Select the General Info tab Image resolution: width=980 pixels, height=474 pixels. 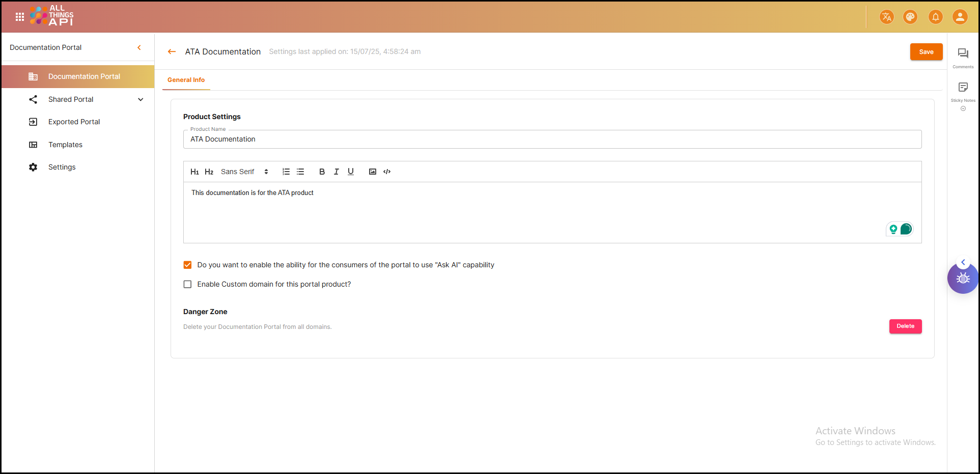pos(186,80)
